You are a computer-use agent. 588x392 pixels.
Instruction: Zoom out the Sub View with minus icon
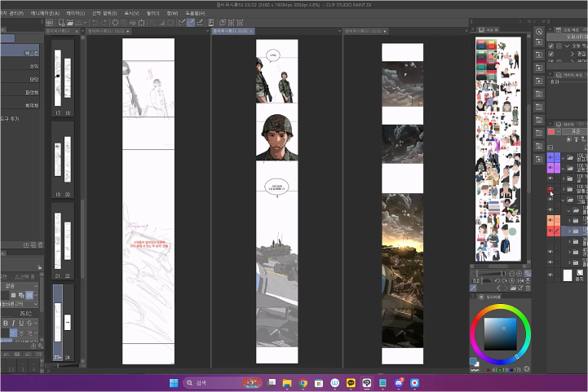[512, 274]
